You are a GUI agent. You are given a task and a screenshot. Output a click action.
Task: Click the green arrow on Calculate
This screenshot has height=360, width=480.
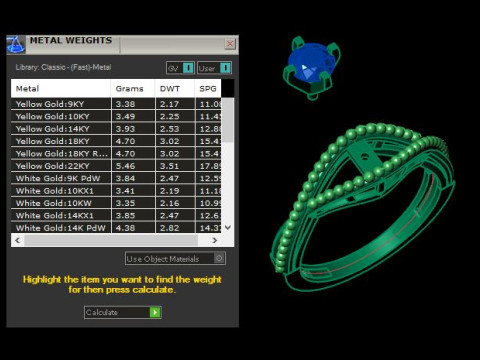(x=155, y=312)
